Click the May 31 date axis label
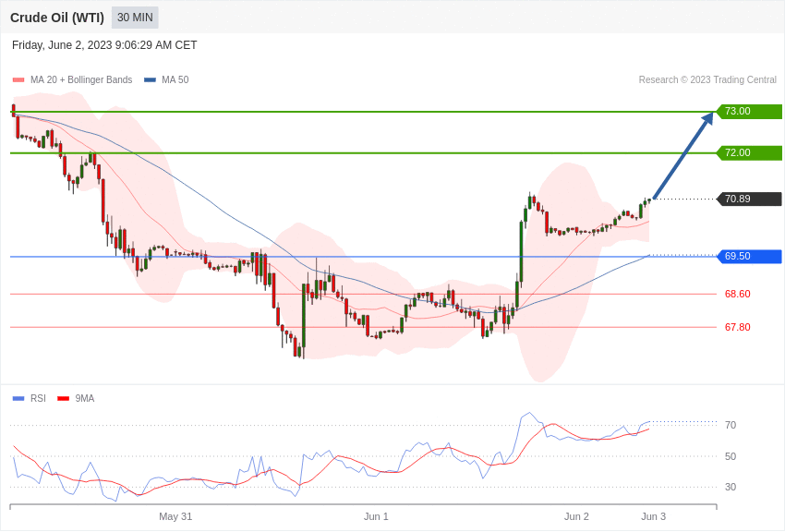Image resolution: width=785 pixels, height=532 pixels. 175,516
